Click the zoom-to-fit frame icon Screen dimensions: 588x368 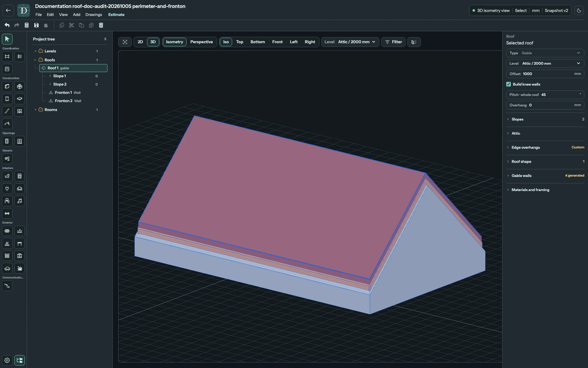(125, 42)
